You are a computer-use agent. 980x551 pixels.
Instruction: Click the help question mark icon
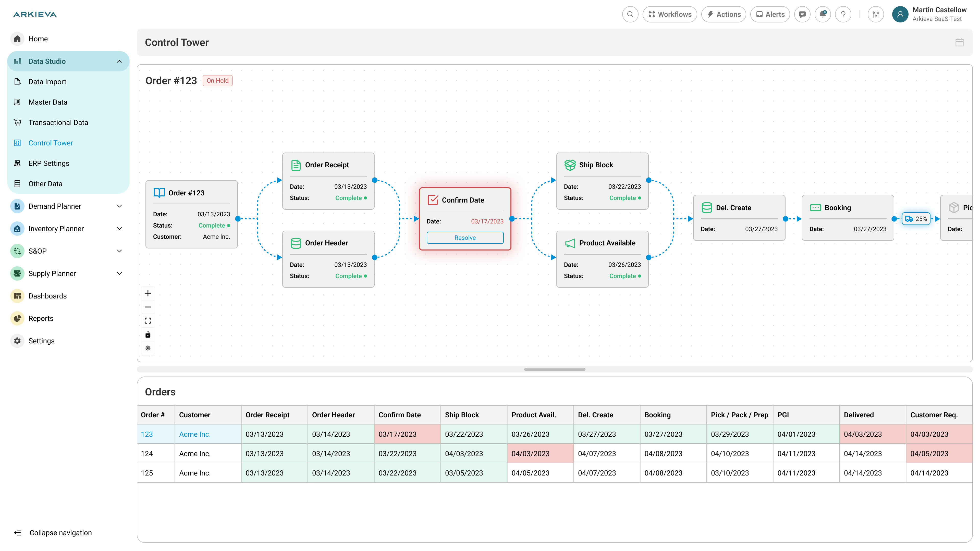tap(843, 15)
